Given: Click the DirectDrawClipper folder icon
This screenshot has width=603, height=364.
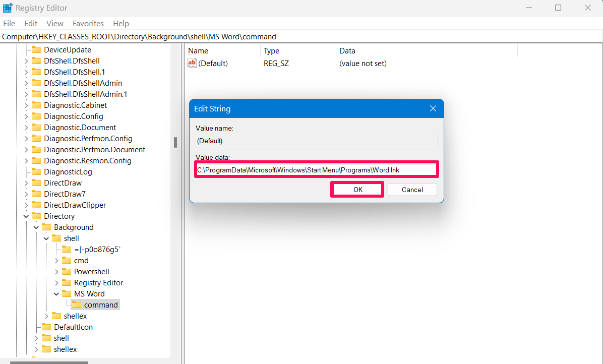Looking at the screenshot, I should click(36, 205).
